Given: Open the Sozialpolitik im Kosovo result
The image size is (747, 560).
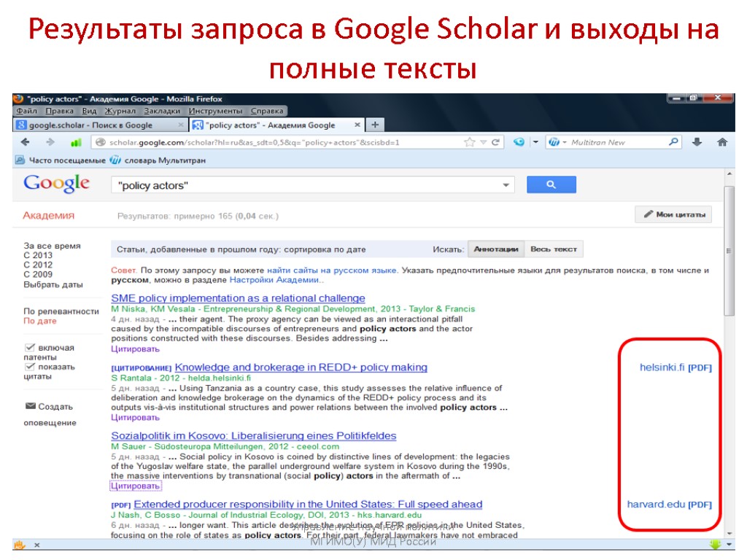Looking at the screenshot, I should [x=253, y=436].
